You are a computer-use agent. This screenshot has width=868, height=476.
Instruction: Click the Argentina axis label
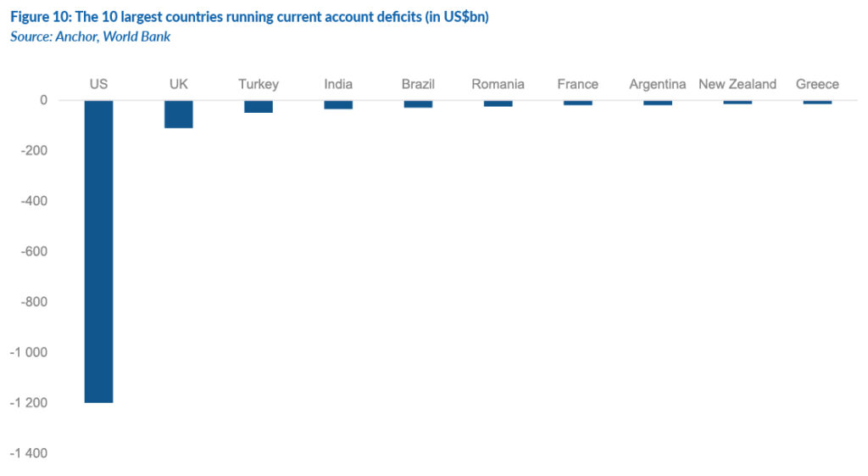(x=658, y=84)
